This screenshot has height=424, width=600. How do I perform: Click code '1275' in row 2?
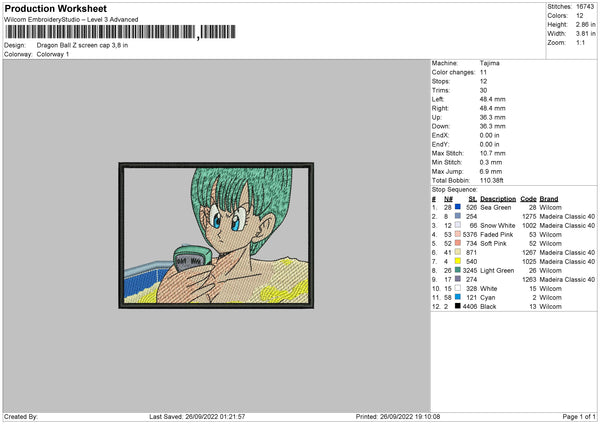[530, 217]
